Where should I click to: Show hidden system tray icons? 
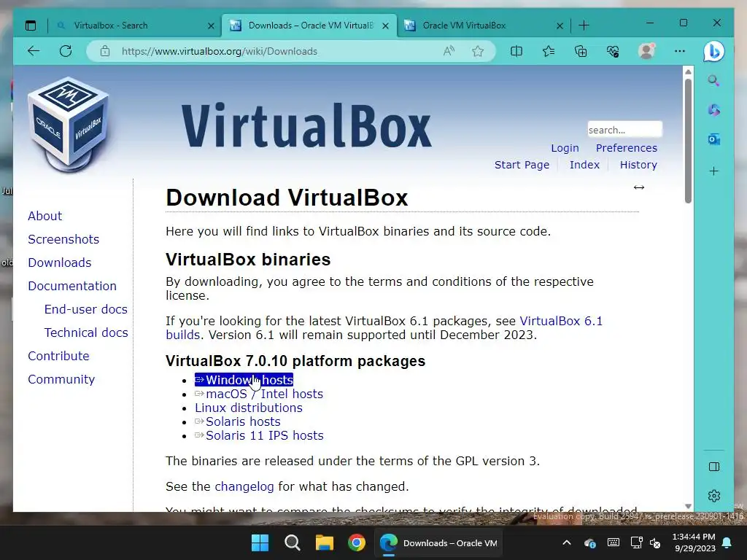click(x=566, y=542)
